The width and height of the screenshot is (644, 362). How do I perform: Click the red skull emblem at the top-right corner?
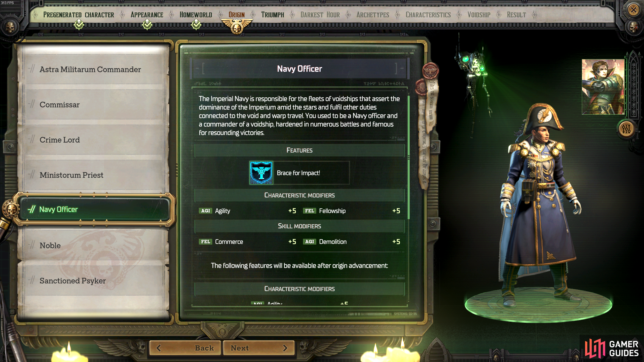point(633,27)
